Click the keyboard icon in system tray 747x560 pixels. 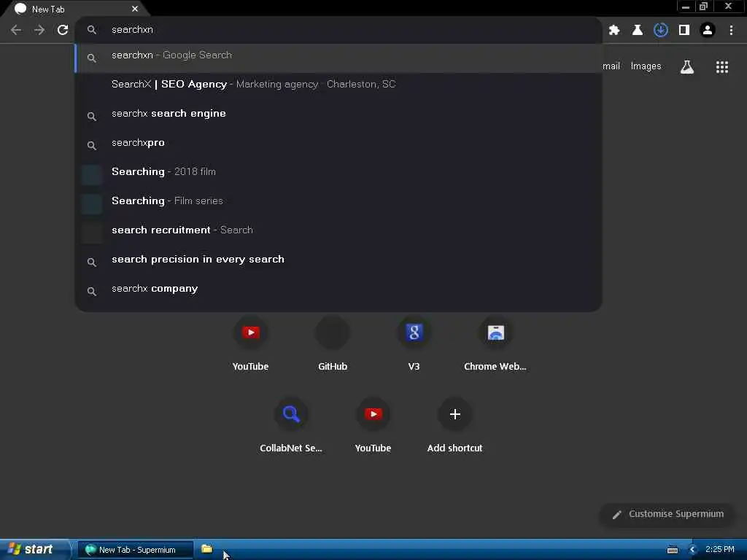(673, 550)
